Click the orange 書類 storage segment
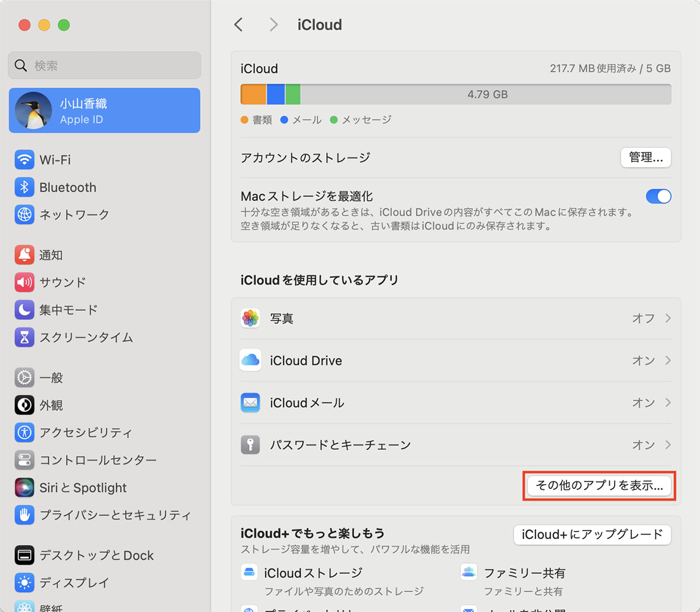 (x=253, y=94)
